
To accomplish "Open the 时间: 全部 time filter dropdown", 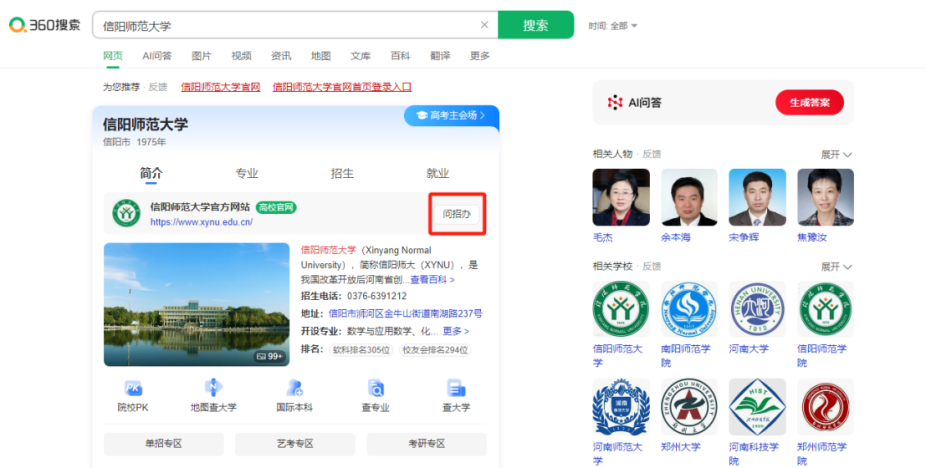I will [613, 26].
